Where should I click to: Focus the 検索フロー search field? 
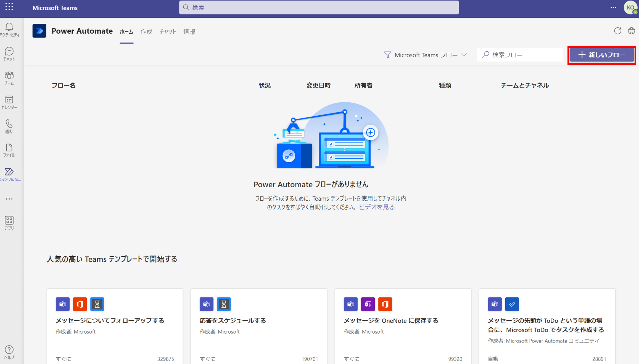pos(520,55)
